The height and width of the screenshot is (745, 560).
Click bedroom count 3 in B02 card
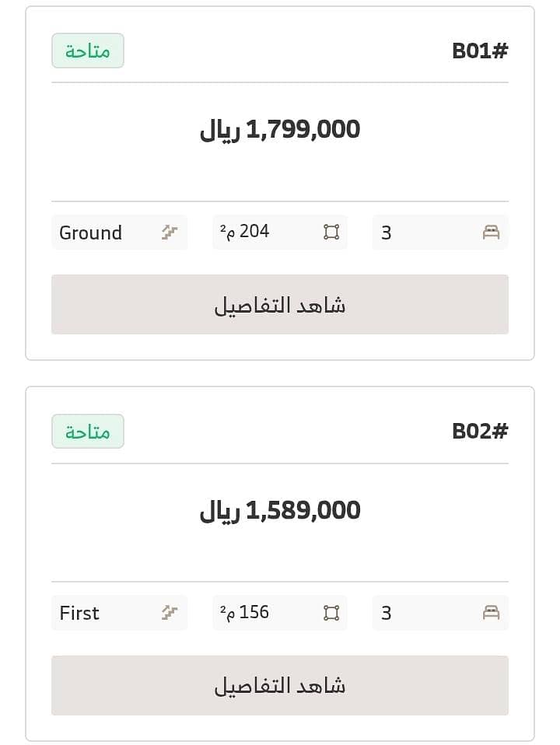tap(386, 613)
